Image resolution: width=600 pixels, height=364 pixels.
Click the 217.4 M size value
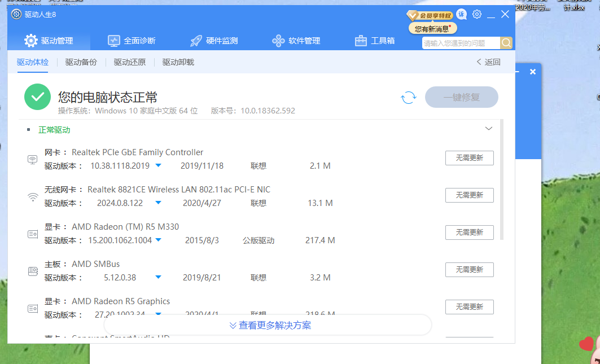tap(320, 240)
